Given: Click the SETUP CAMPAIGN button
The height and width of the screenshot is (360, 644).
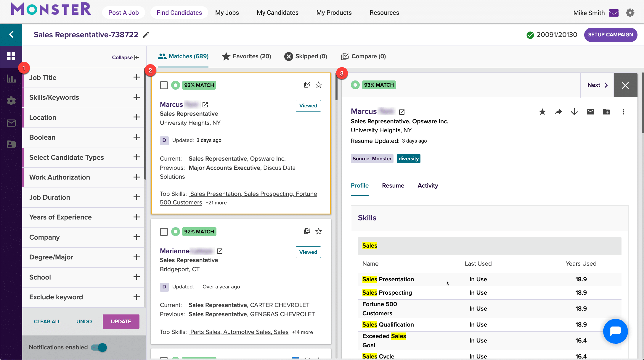Looking at the screenshot, I should tap(610, 35).
